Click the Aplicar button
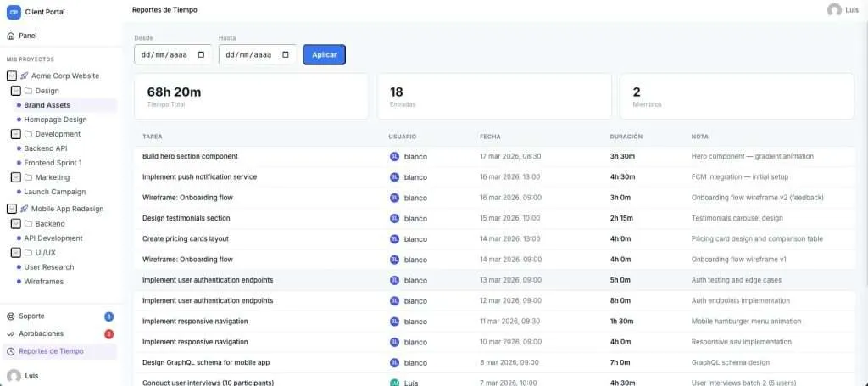This screenshot has height=386, width=868. [325, 55]
